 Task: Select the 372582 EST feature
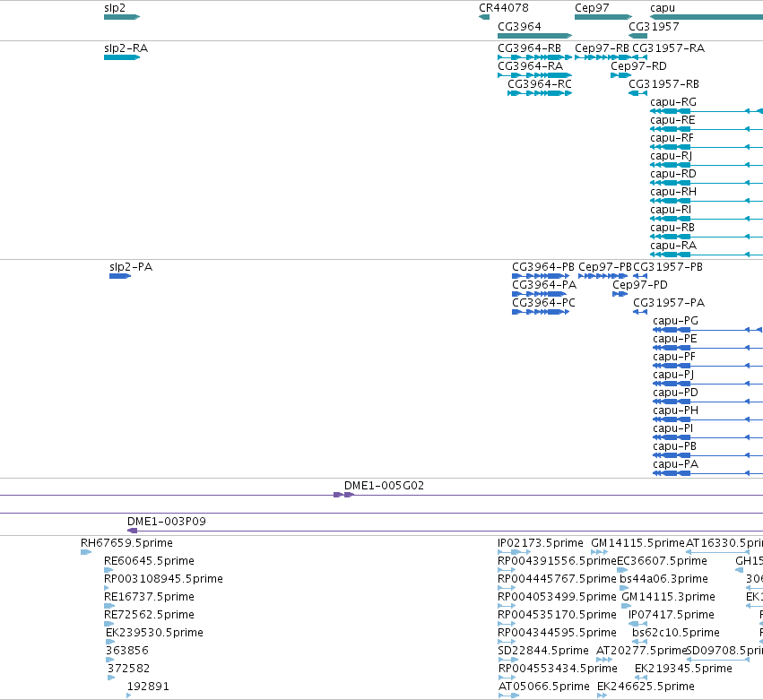[x=111, y=678]
